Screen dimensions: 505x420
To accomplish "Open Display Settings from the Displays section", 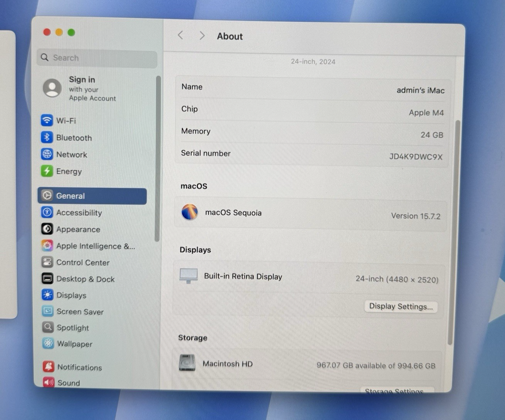I will pyautogui.click(x=400, y=306).
